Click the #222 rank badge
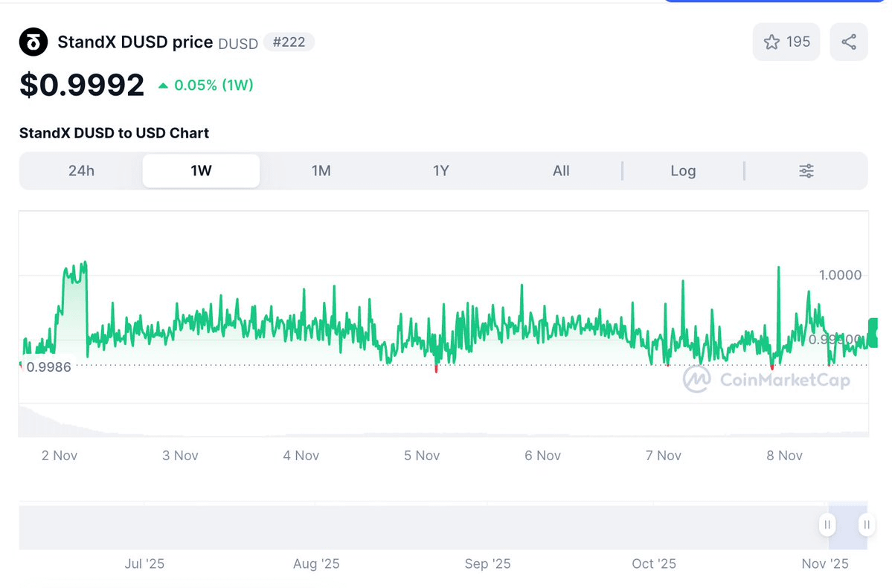 (289, 42)
